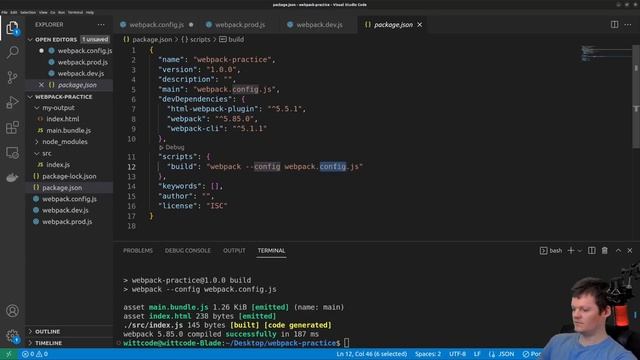Click the editor minimap preview

coord(606,53)
